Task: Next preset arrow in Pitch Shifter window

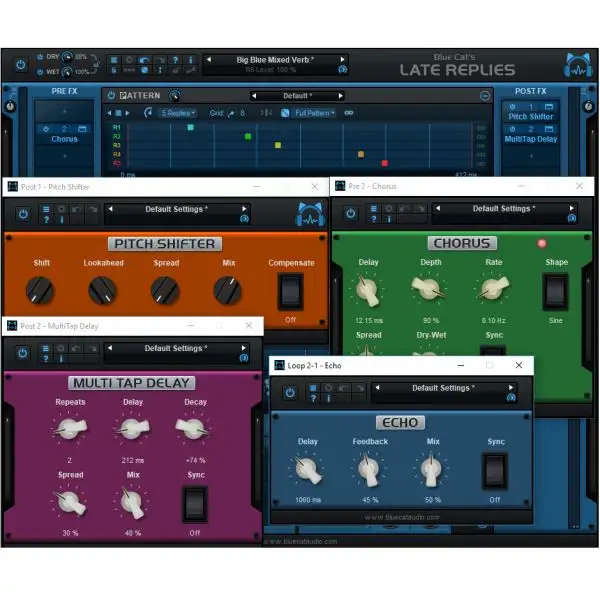Action: [244, 209]
